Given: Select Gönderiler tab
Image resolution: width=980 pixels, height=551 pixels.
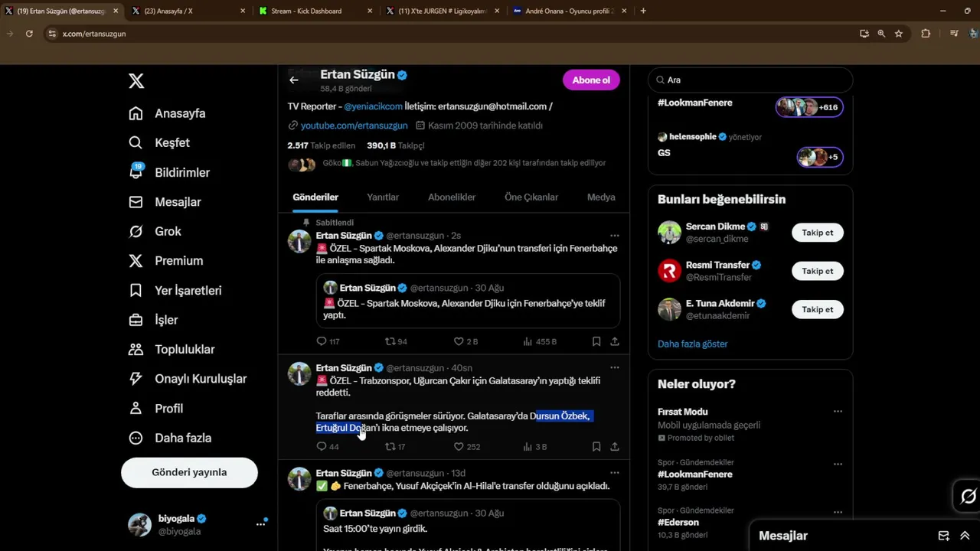Looking at the screenshot, I should (315, 197).
